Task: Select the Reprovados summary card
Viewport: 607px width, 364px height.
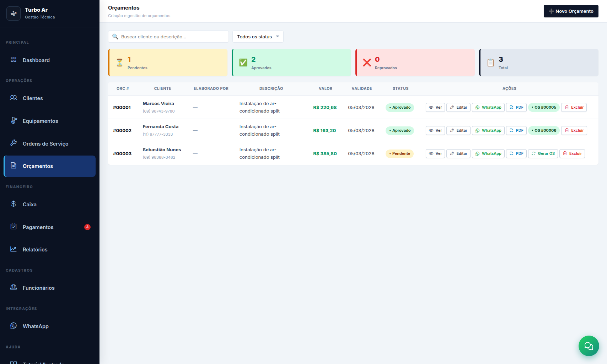Action: 415,63
